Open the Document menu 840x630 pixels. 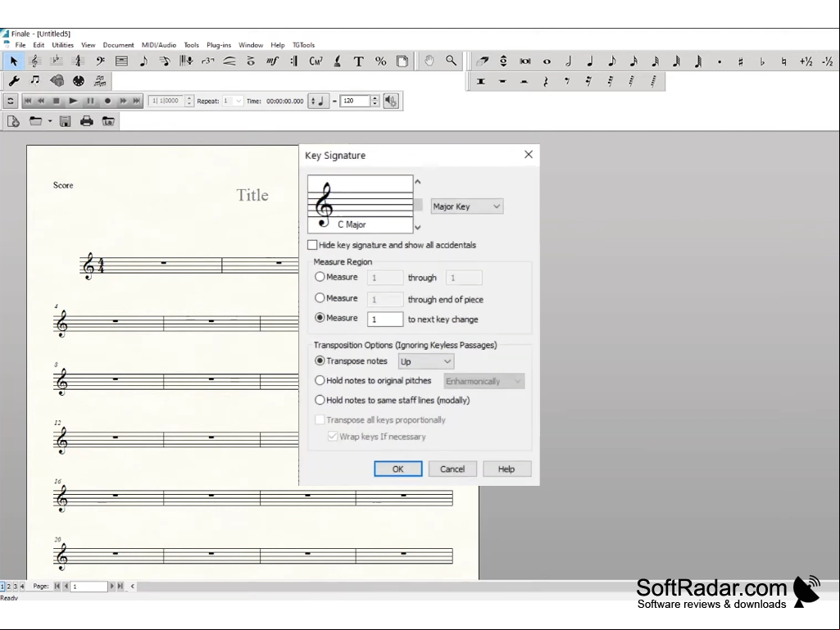coord(118,45)
